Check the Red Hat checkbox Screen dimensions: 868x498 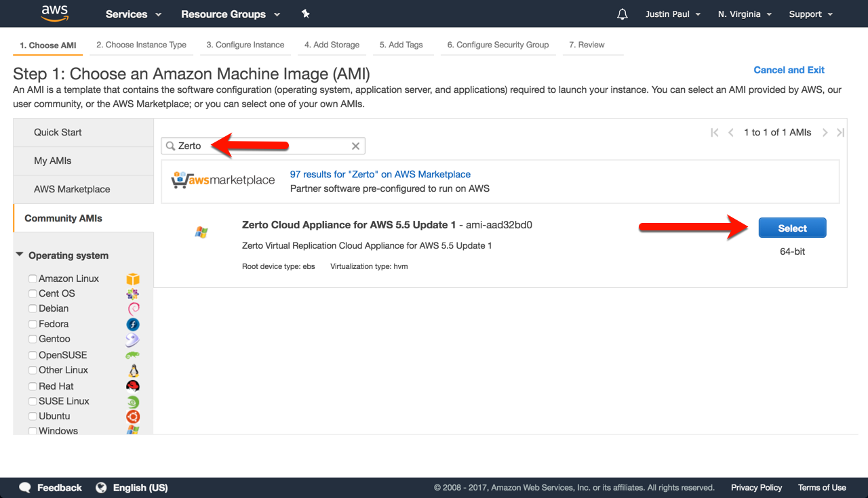click(33, 386)
